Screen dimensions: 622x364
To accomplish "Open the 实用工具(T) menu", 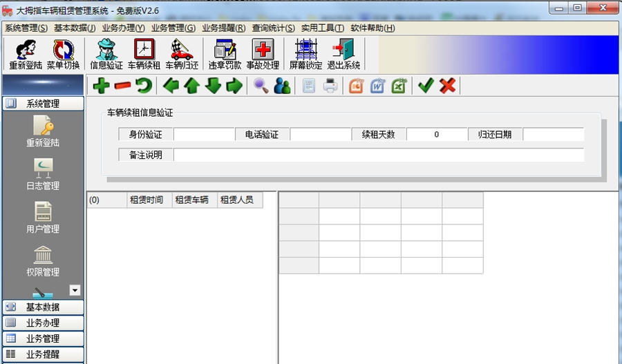I will point(323,28).
